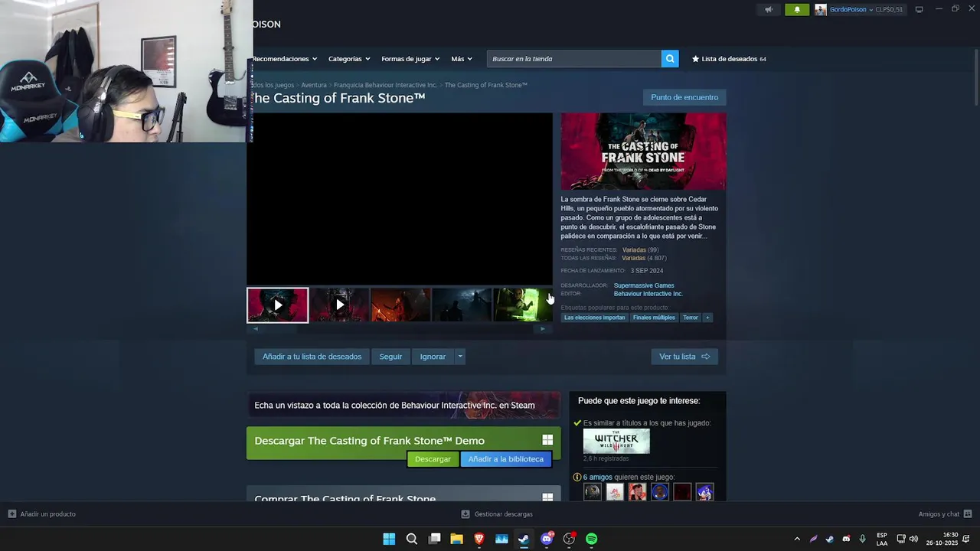Play the second video thumbnail
980x551 pixels.
(339, 305)
